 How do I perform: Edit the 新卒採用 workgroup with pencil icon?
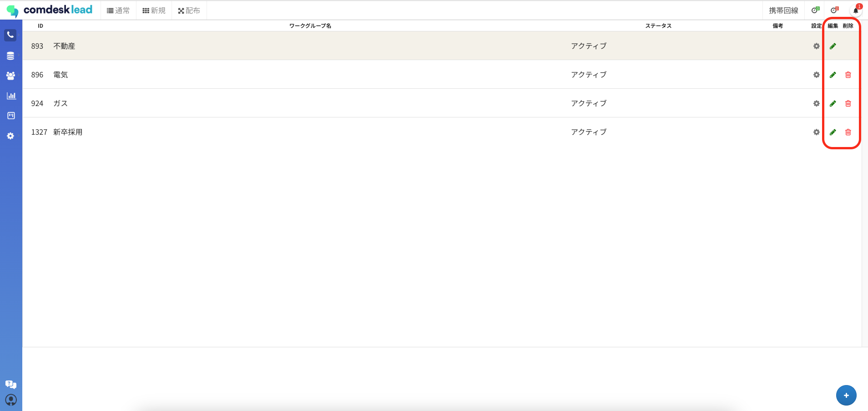click(x=833, y=132)
